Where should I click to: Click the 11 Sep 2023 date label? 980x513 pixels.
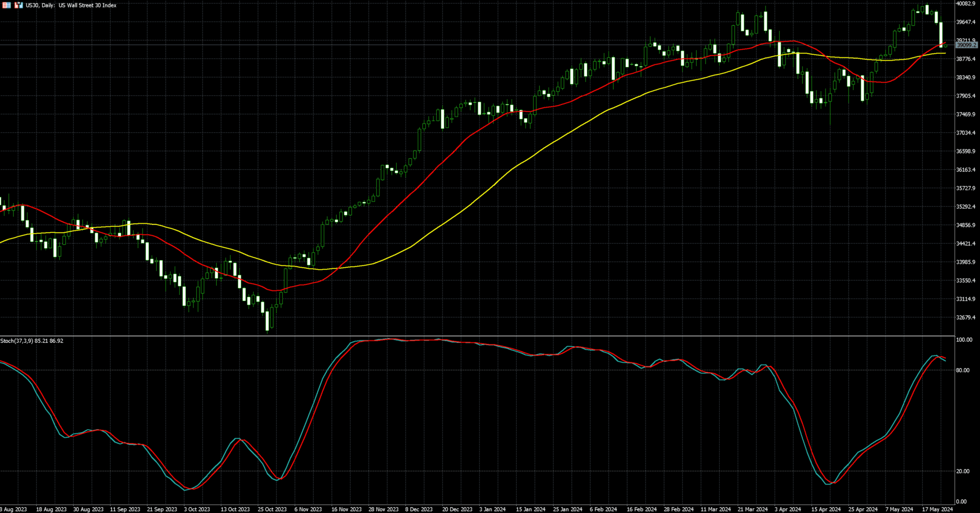(125, 510)
